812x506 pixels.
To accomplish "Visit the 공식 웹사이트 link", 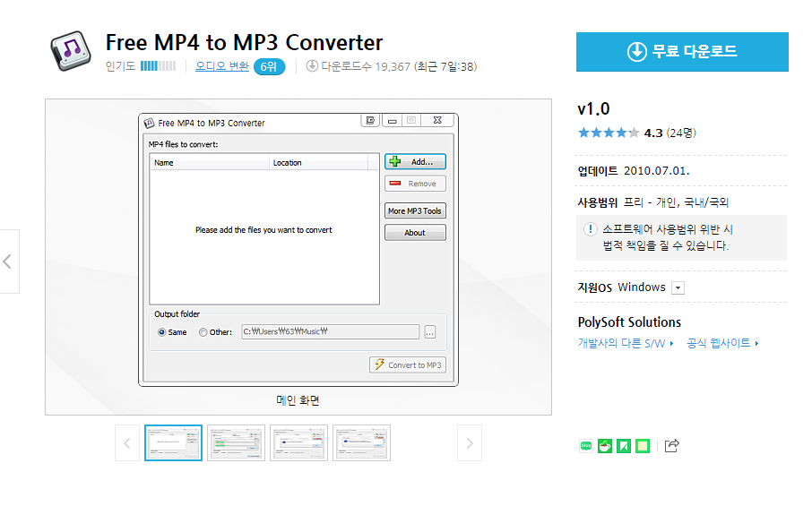I will (722, 343).
